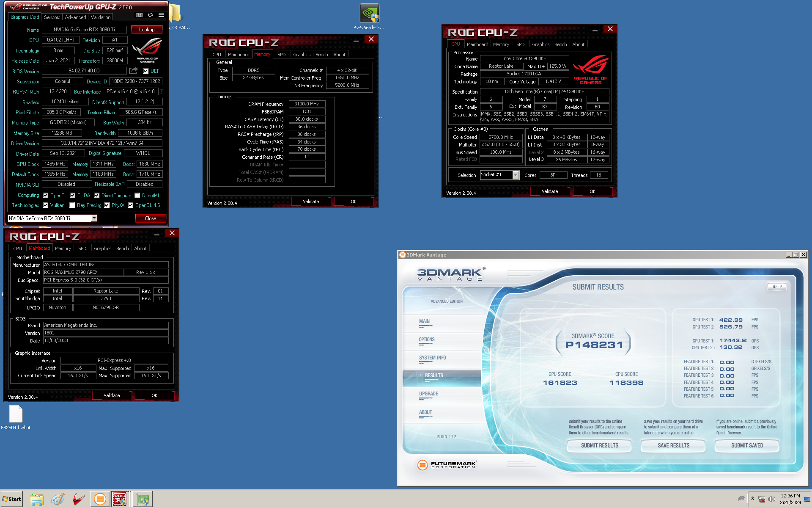
Task: Open the NVIDIA 474.66 driver installer desktop icon
Action: [369, 16]
